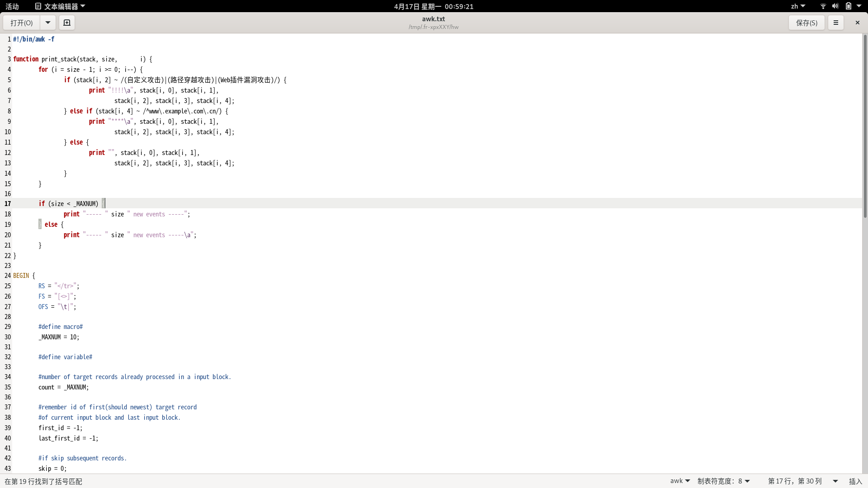Click the last_first_id = -1 line
This screenshot has width=868, height=488.
[x=68, y=438]
